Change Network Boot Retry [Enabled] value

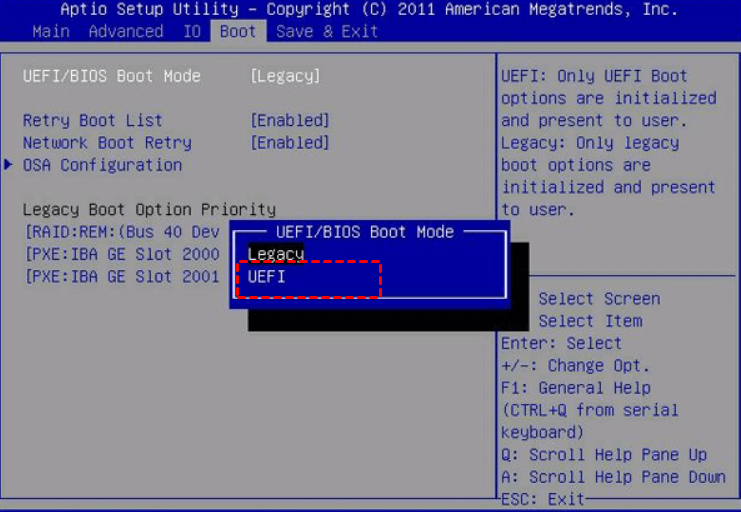[x=290, y=143]
